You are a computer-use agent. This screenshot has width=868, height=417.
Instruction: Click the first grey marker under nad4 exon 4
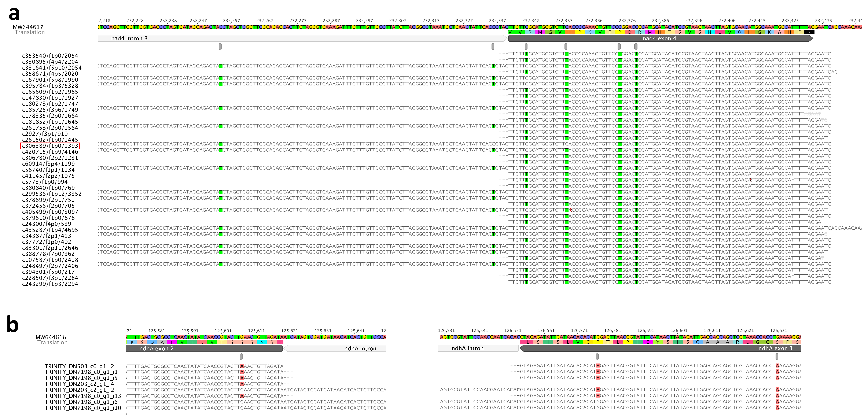coord(526,47)
